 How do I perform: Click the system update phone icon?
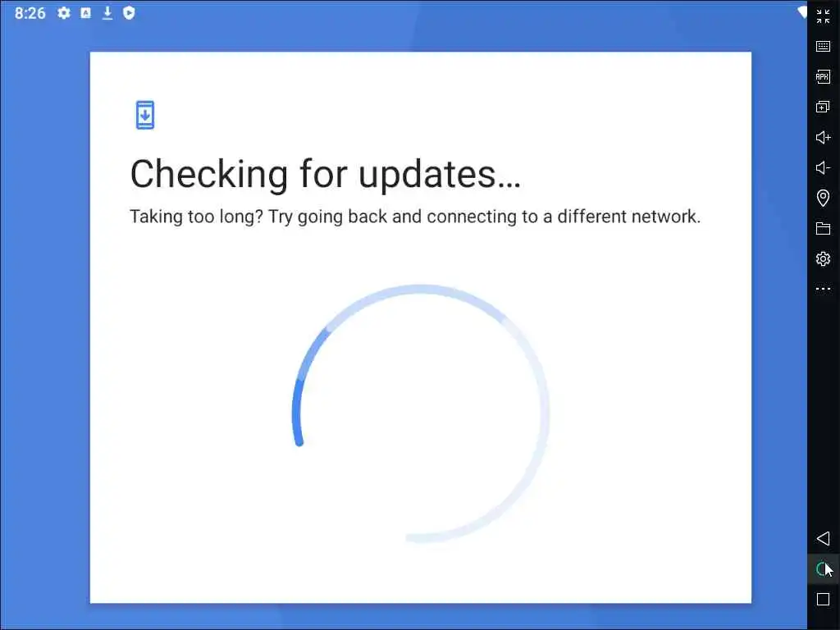pos(144,115)
